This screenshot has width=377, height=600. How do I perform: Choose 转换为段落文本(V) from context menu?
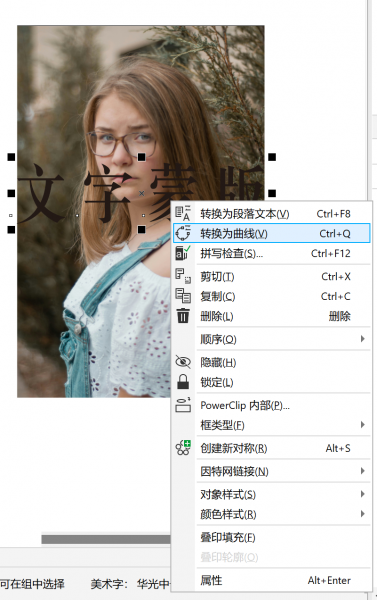coord(272,214)
